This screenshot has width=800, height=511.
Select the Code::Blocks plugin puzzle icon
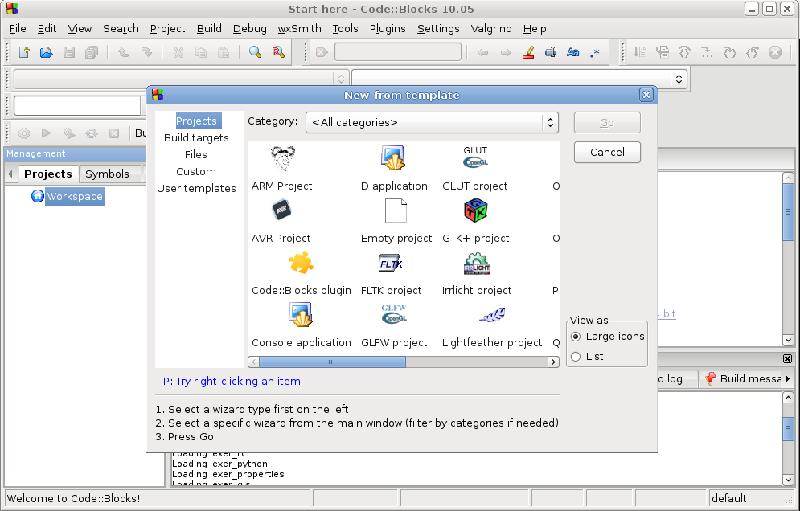coord(301,263)
